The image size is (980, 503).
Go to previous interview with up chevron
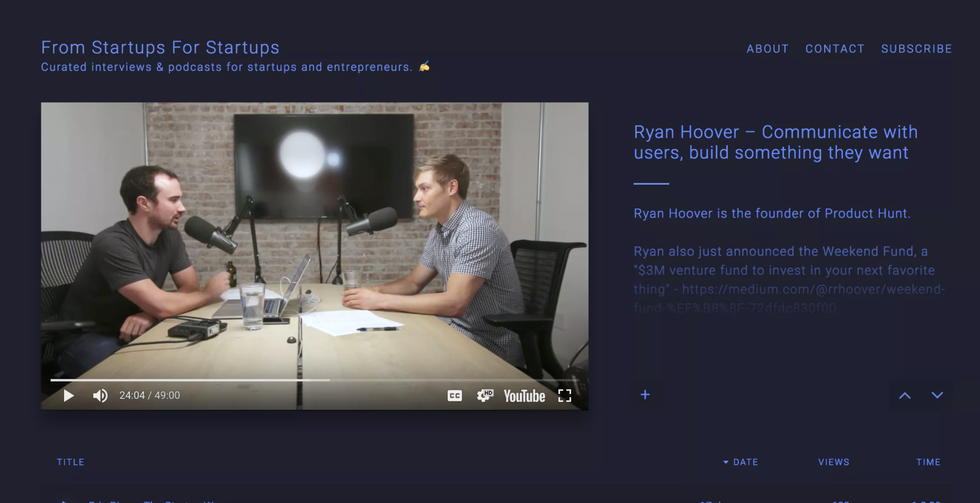click(x=905, y=396)
